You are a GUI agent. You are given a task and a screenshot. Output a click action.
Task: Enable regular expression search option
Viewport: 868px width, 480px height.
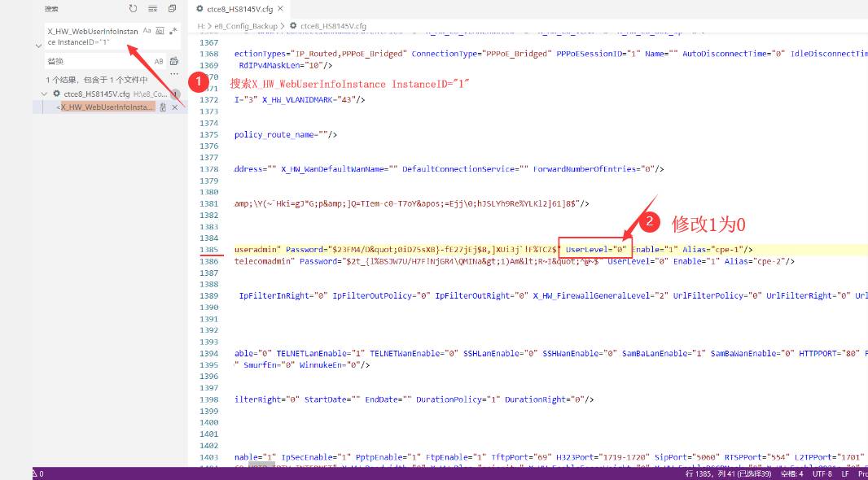click(173, 30)
